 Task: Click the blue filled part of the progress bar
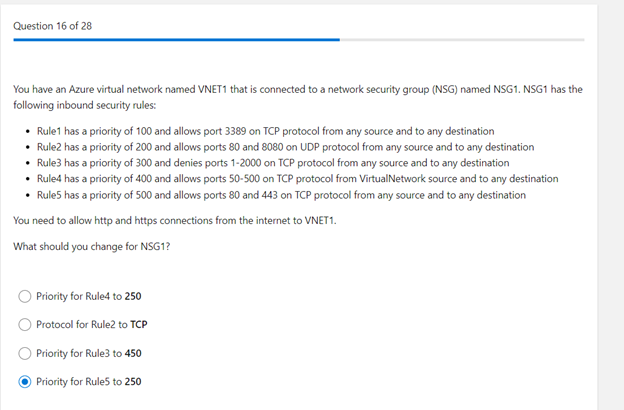(x=176, y=40)
